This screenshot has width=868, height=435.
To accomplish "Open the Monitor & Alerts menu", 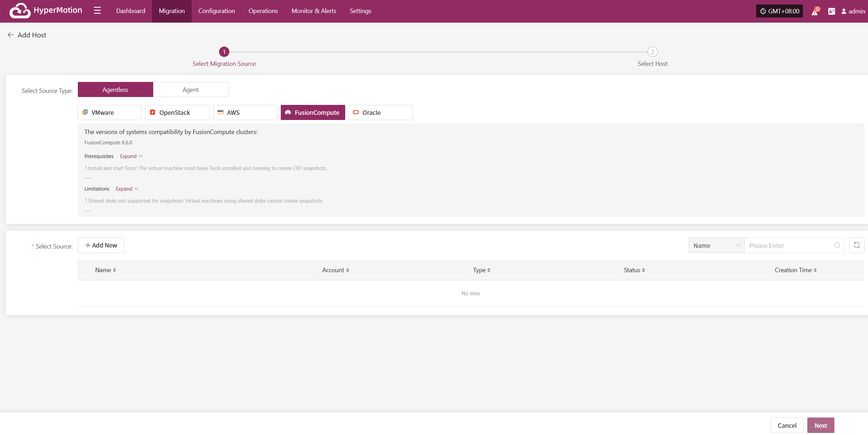I will tap(314, 11).
